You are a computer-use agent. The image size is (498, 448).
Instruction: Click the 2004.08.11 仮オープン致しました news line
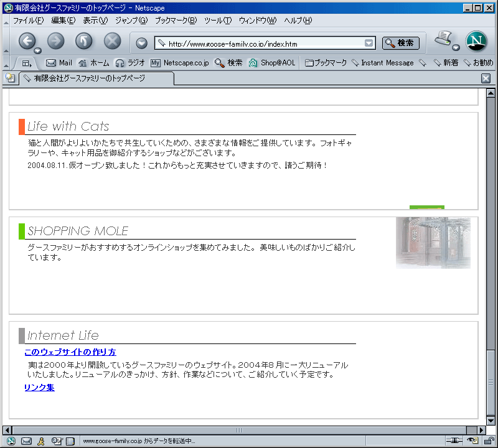(x=177, y=165)
